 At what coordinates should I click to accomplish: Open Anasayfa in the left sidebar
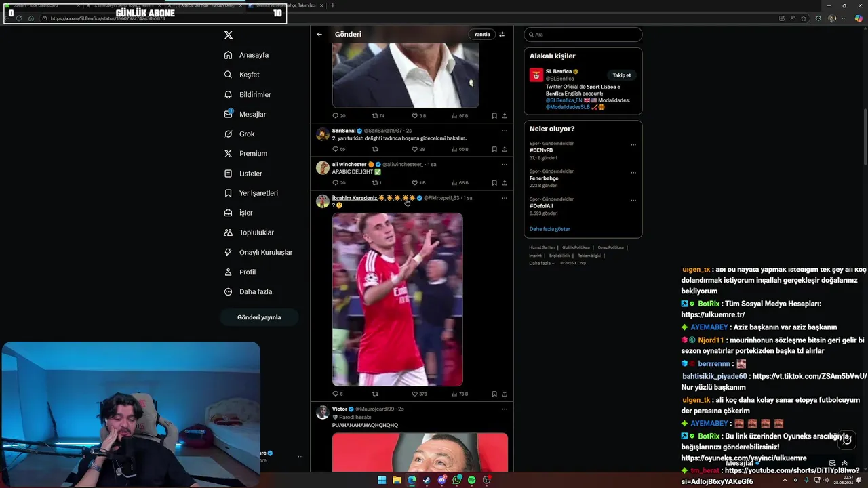click(247, 55)
